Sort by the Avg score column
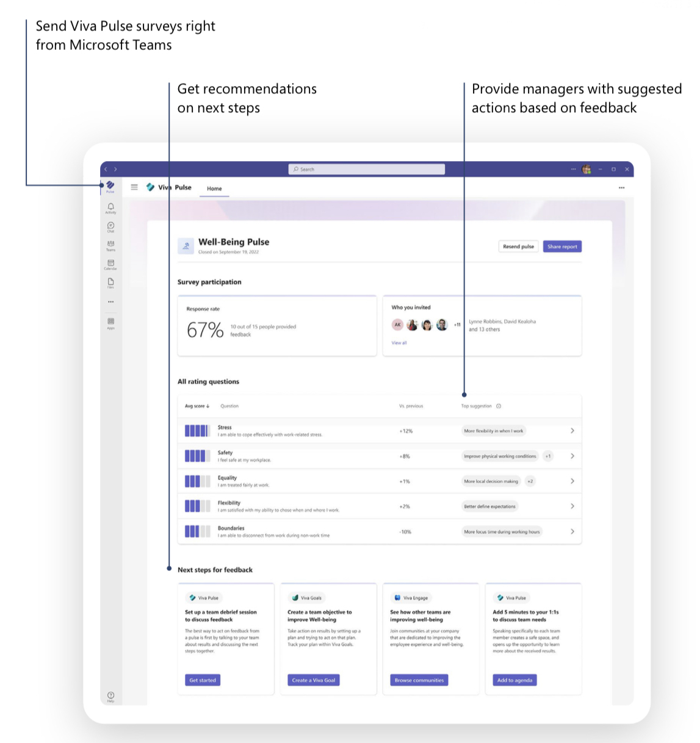This screenshot has height=743, width=700. 197,406
